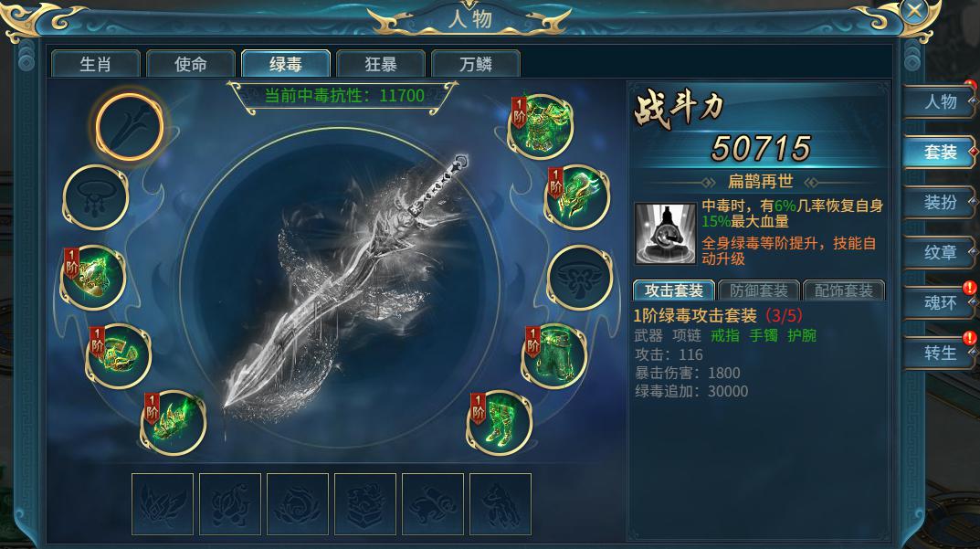Open the 魂环 side panel
Image resolution: width=980 pixels, height=549 pixels.
(941, 303)
